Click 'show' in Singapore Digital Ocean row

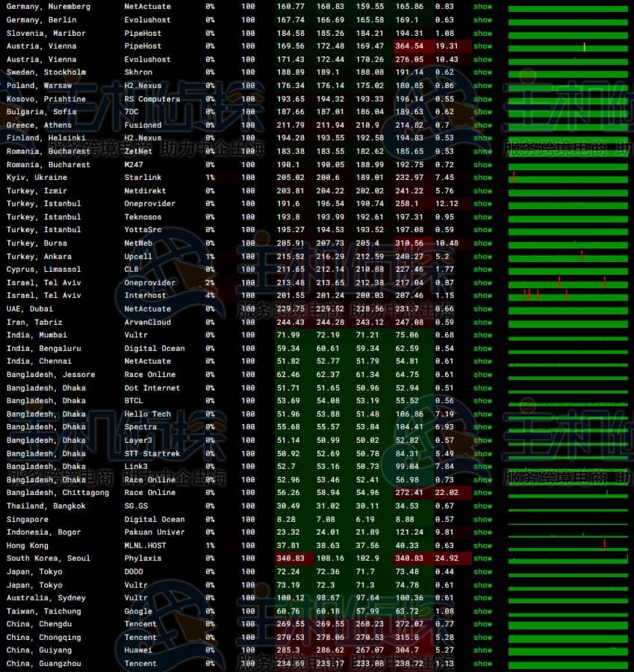pyautogui.click(x=482, y=520)
